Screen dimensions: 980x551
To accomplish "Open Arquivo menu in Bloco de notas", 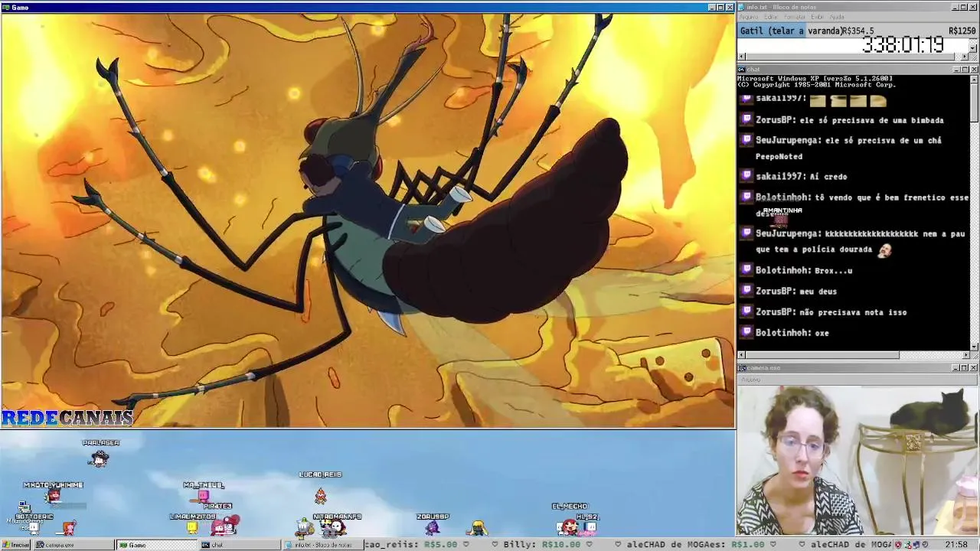I will 748,17.
